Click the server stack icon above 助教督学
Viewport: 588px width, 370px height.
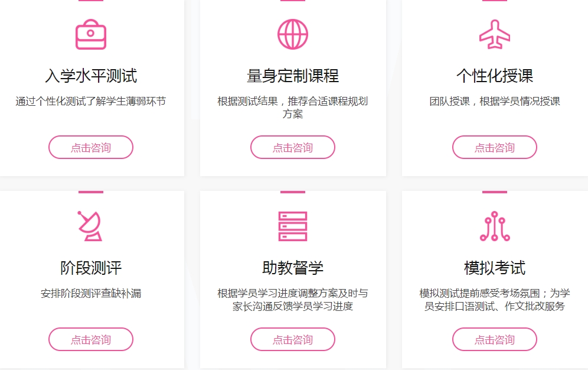tap(292, 226)
